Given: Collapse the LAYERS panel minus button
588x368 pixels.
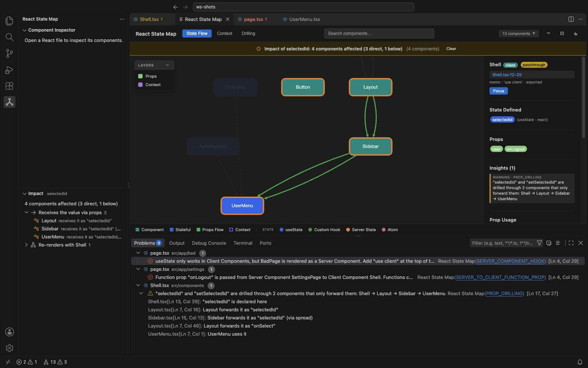Looking at the screenshot, I should click(x=168, y=65).
